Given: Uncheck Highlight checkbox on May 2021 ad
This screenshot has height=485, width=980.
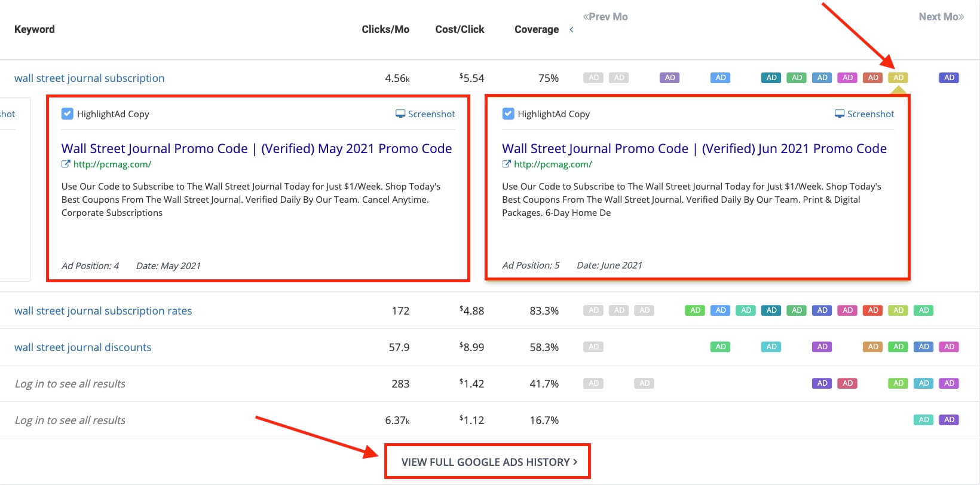Looking at the screenshot, I should pos(68,114).
